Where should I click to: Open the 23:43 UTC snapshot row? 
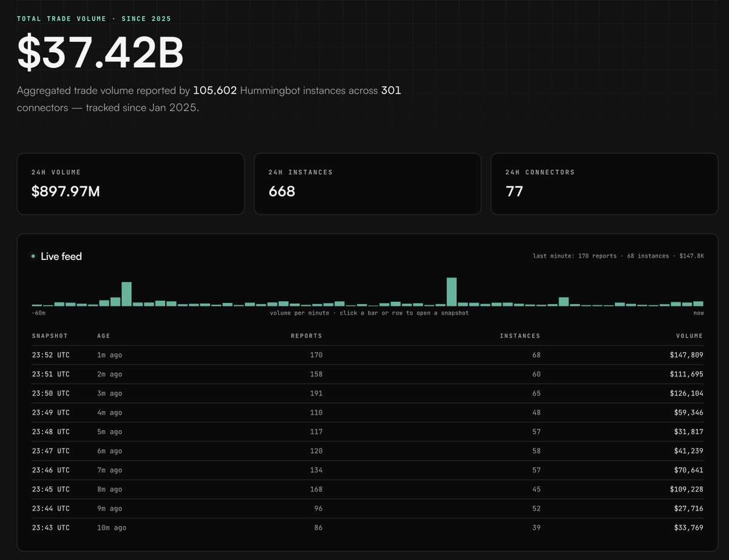coord(368,528)
